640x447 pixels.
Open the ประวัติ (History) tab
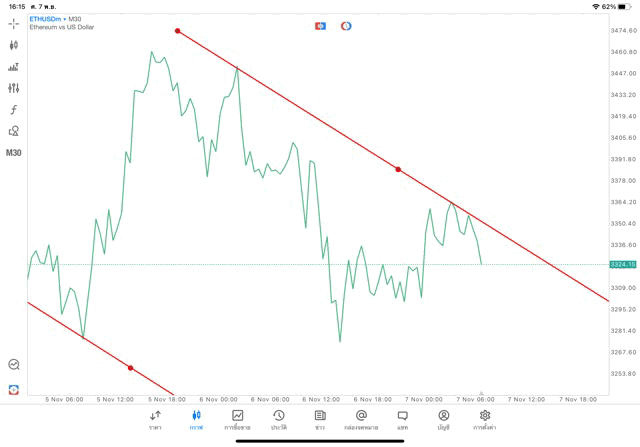[x=279, y=419]
